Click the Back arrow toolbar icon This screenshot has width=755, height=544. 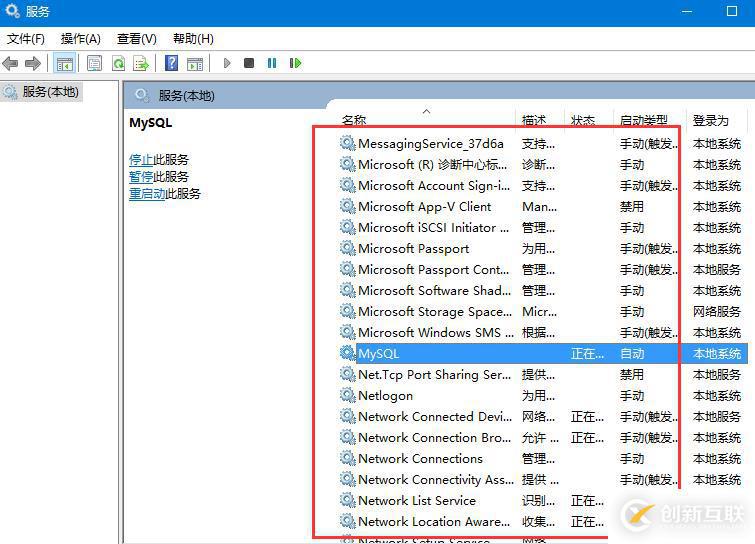click(10, 63)
